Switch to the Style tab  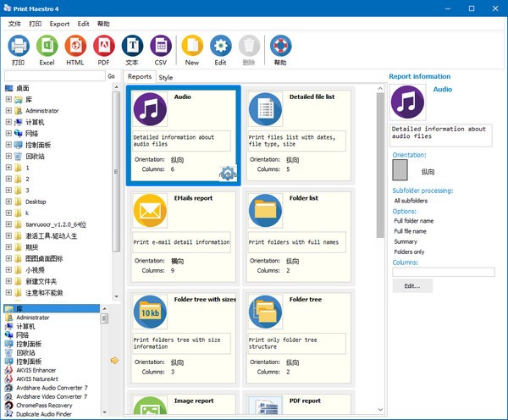(x=166, y=77)
